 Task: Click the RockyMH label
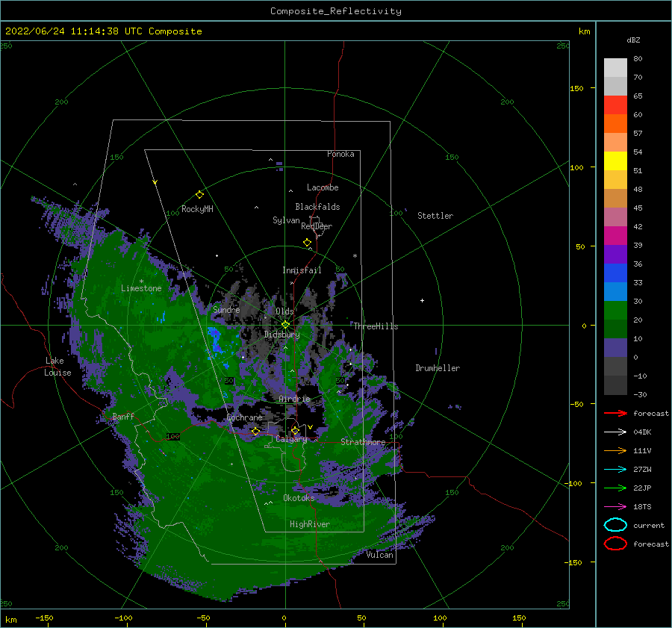197,209
